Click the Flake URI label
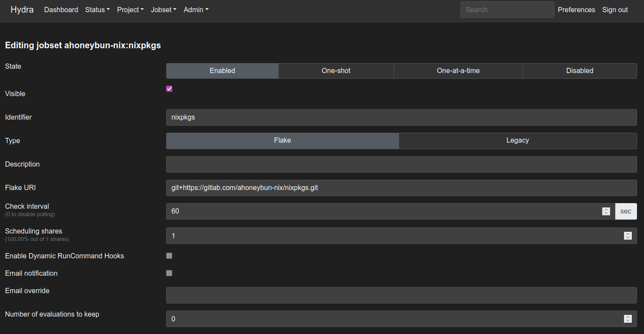 [x=20, y=187]
